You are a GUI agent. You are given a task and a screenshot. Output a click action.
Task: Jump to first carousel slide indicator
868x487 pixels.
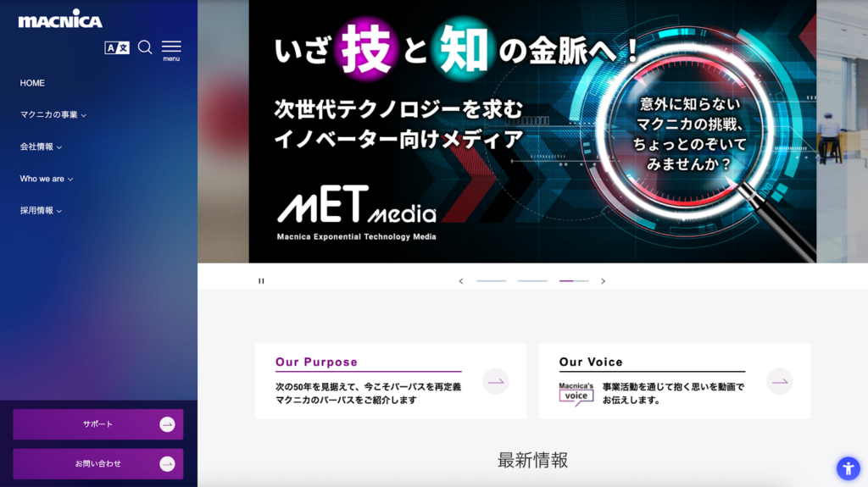pos(491,281)
